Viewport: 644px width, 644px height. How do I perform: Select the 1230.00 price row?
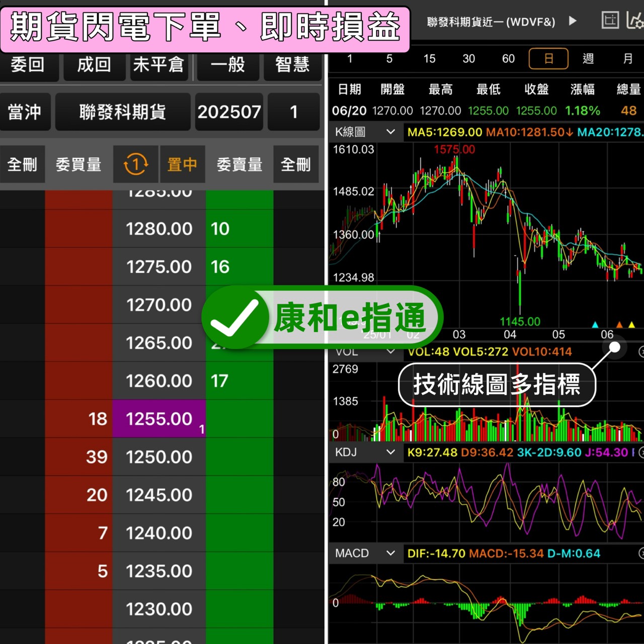tap(159, 609)
